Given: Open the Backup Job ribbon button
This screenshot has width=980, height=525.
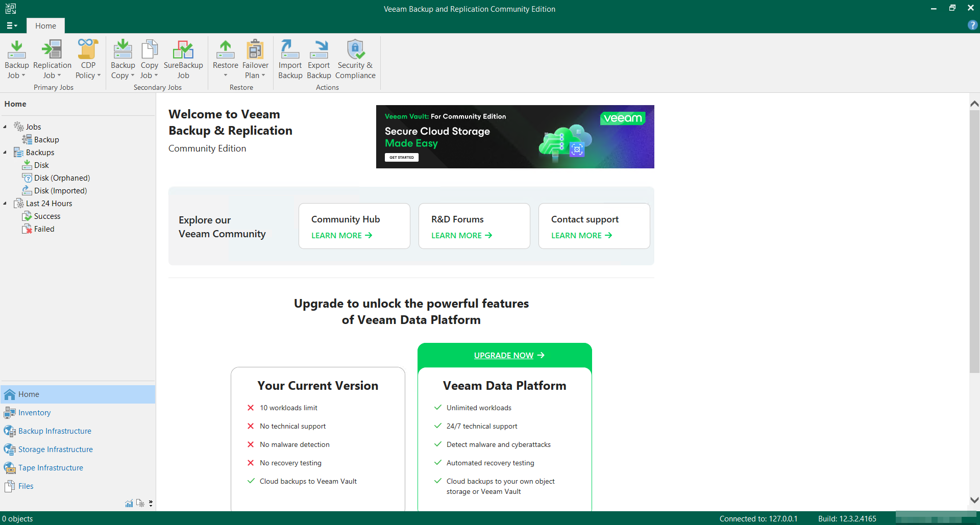Looking at the screenshot, I should click(16, 60).
